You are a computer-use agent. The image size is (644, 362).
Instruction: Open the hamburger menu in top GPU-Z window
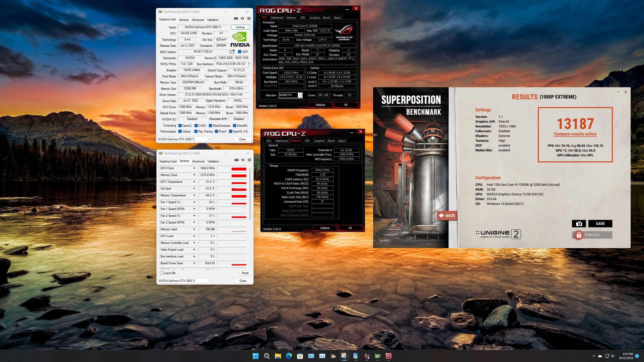pos(249,18)
